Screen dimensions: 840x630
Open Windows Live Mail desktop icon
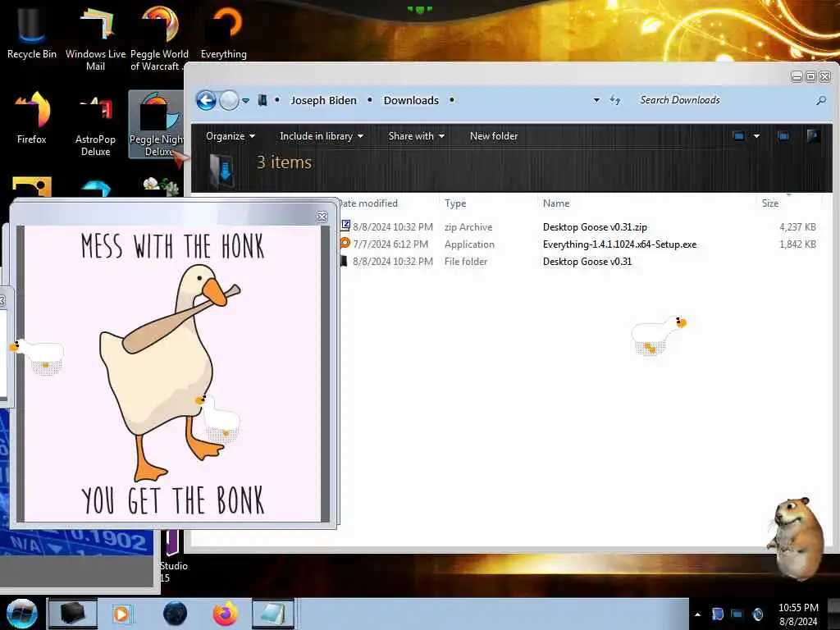point(95,38)
